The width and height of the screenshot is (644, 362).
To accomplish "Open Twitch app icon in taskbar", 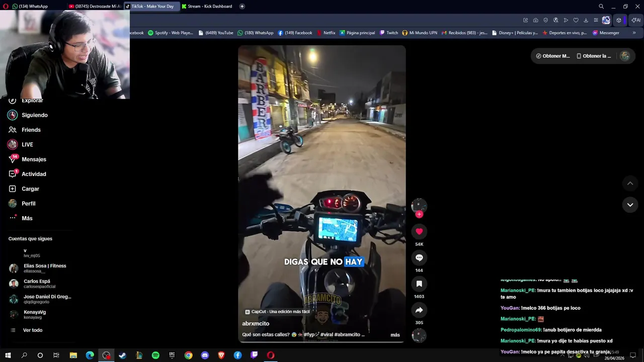I will click(254, 355).
